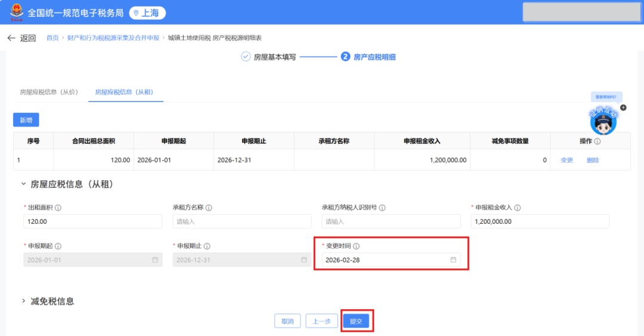Expand the 减免税信息 section
Screen dimensions: 644x336
pyautogui.click(x=23, y=301)
